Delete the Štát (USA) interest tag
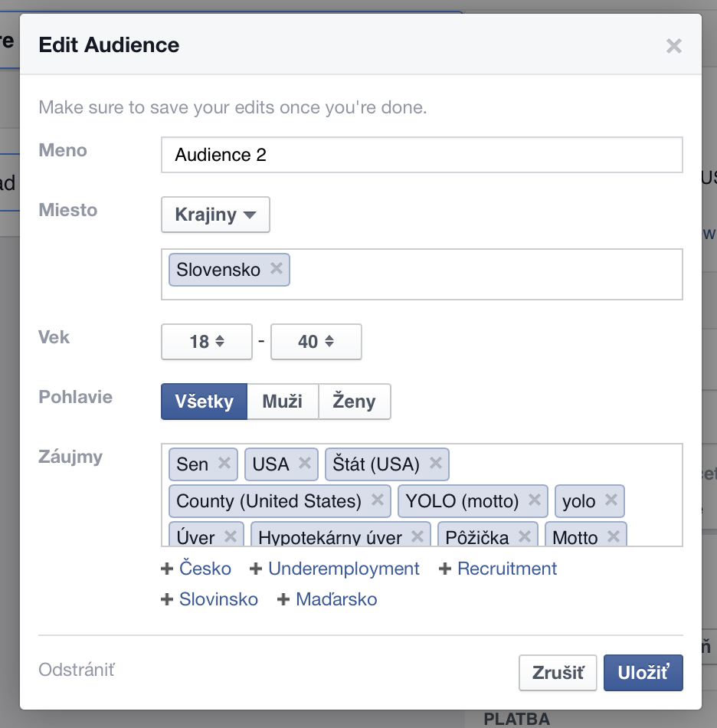 pos(436,463)
